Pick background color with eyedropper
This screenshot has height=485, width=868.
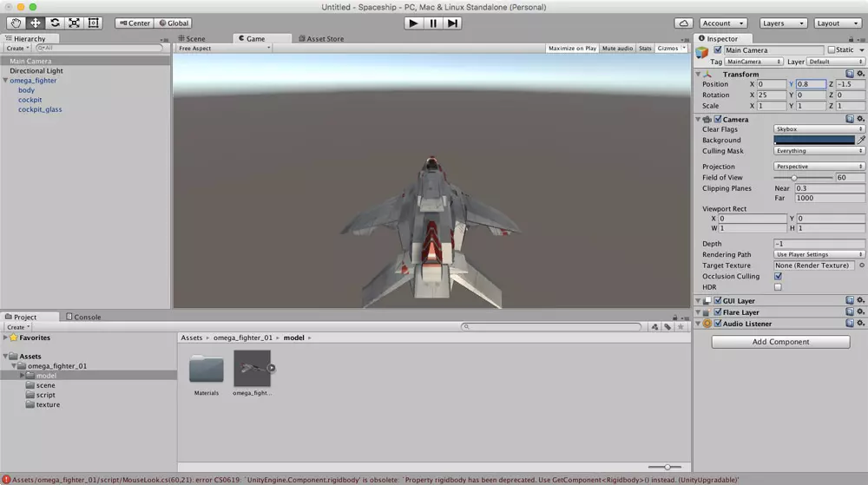click(x=861, y=140)
